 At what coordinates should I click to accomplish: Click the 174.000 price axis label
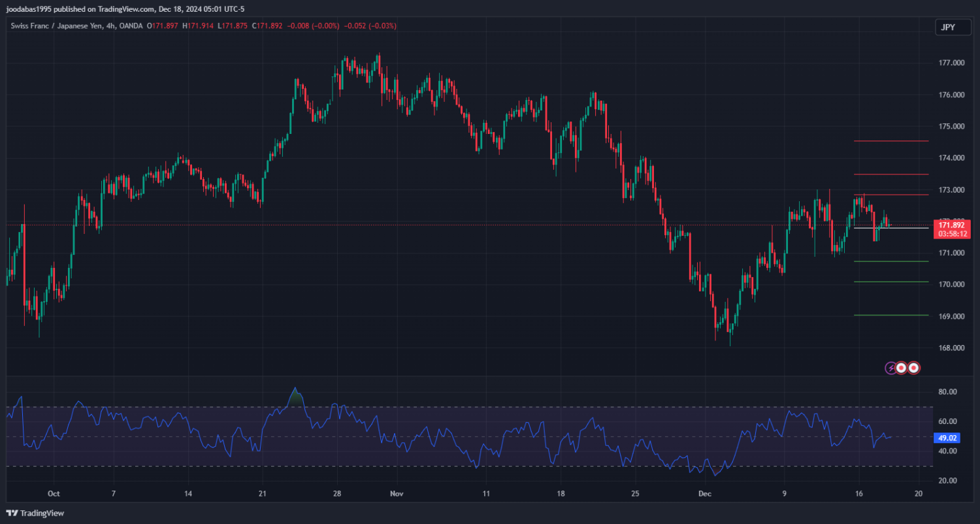(951, 158)
